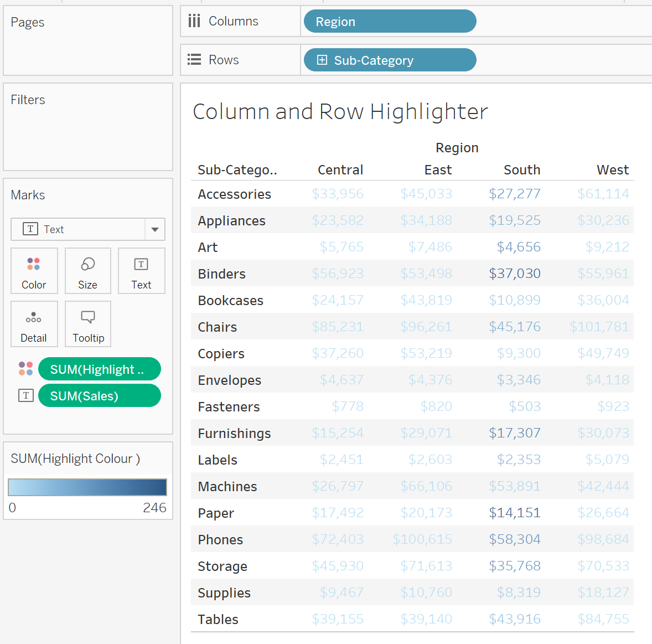Click text icon beside SUM(Sales) pill
The height and width of the screenshot is (644, 652).
26,395
